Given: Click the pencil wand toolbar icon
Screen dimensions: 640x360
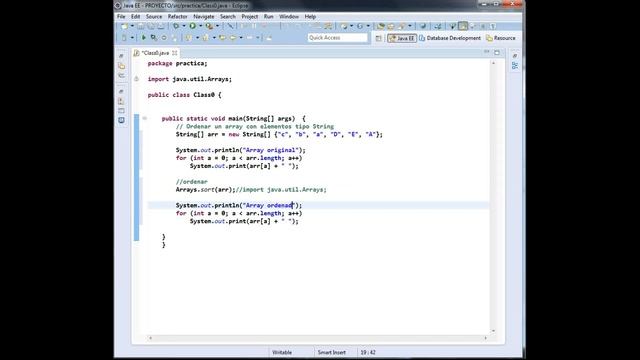Looking at the screenshot, I should [231, 26].
